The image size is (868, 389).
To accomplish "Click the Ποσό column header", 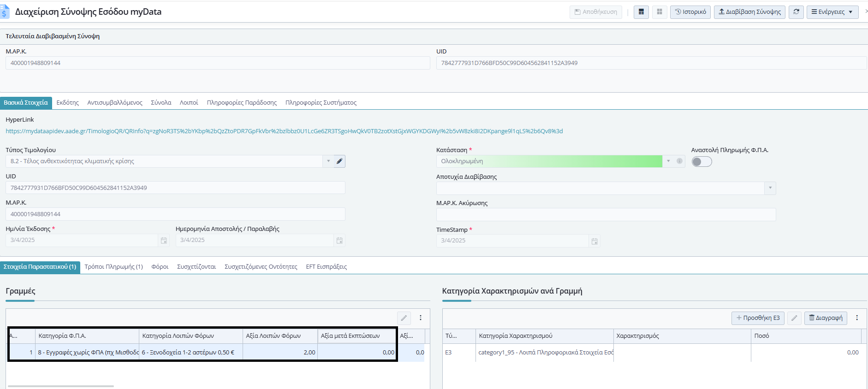I will tap(806, 336).
